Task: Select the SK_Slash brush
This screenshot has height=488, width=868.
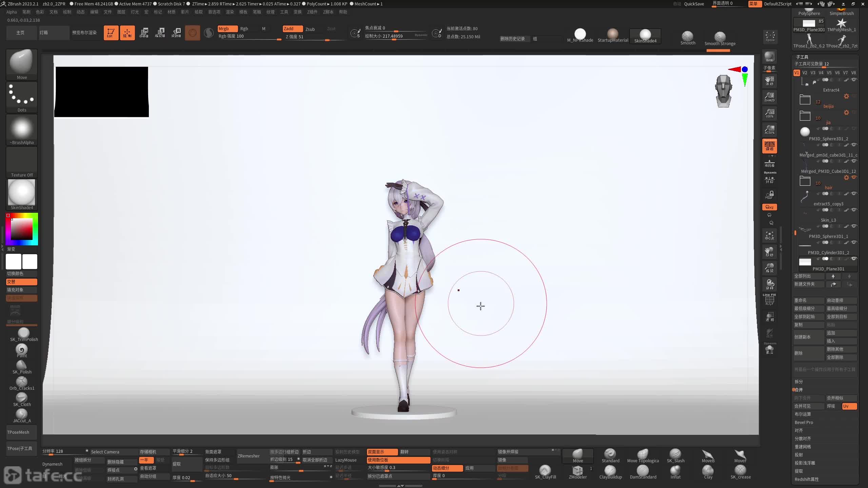Action: (675, 456)
